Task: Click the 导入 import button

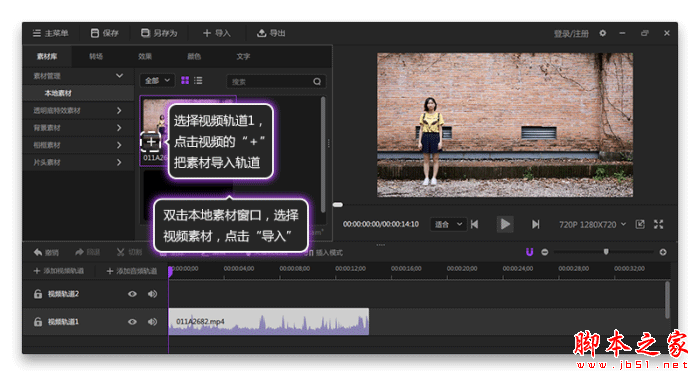Action: tap(217, 33)
